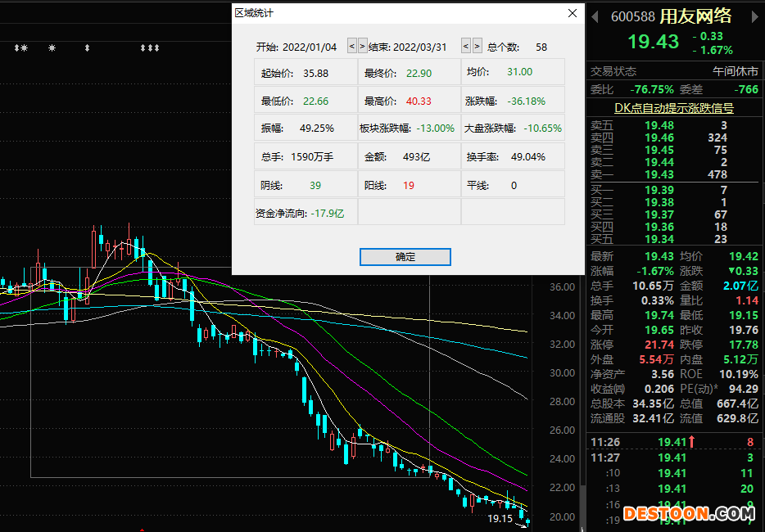The image size is (765, 532).
Task: Click the 内盘 5.12万 value
Action: [x=740, y=359]
